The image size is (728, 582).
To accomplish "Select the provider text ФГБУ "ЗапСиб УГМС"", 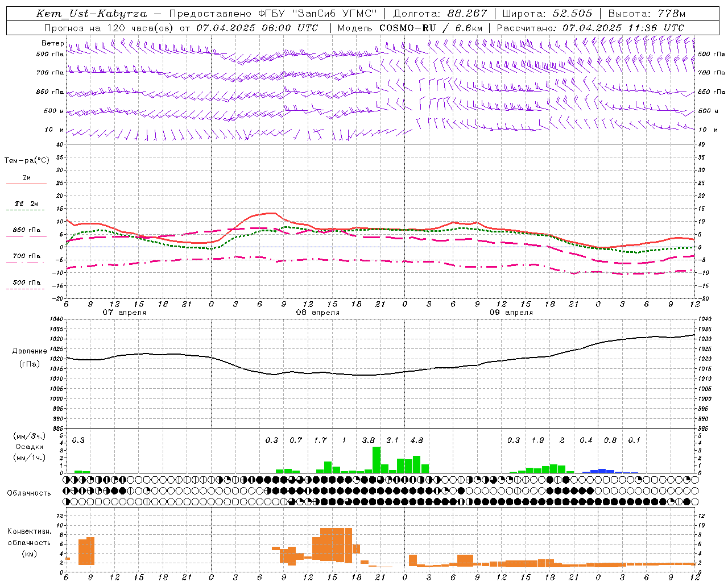I will point(318,14).
